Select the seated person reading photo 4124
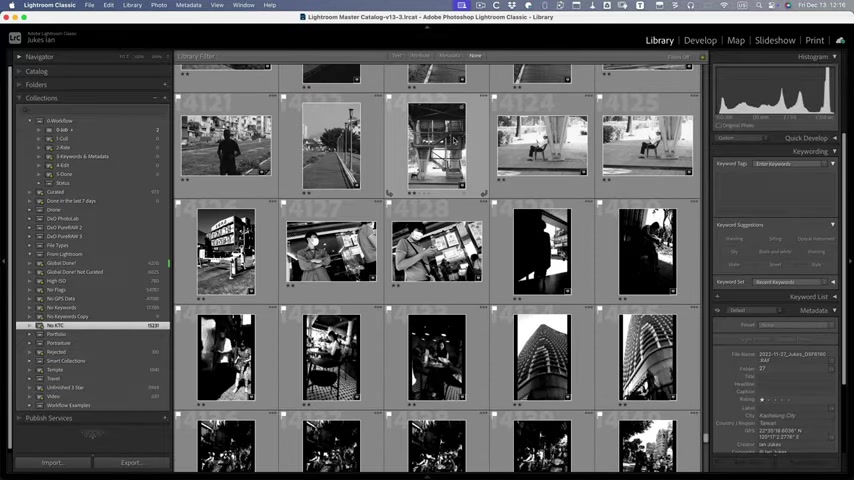 click(542, 145)
